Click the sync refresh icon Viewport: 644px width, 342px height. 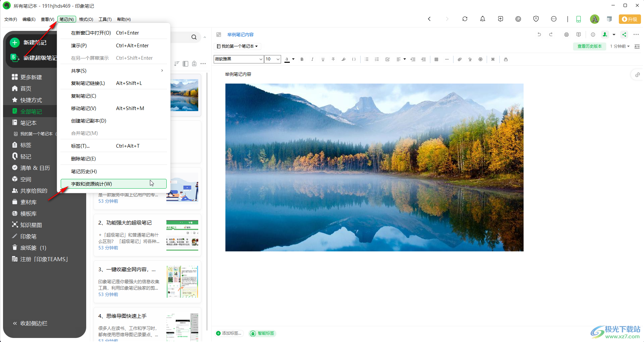465,19
